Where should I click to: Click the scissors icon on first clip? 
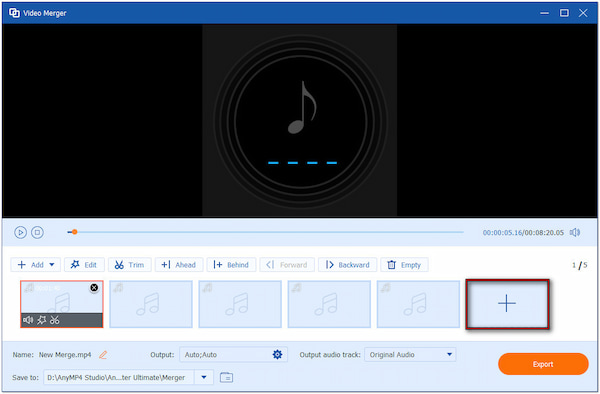(55, 320)
